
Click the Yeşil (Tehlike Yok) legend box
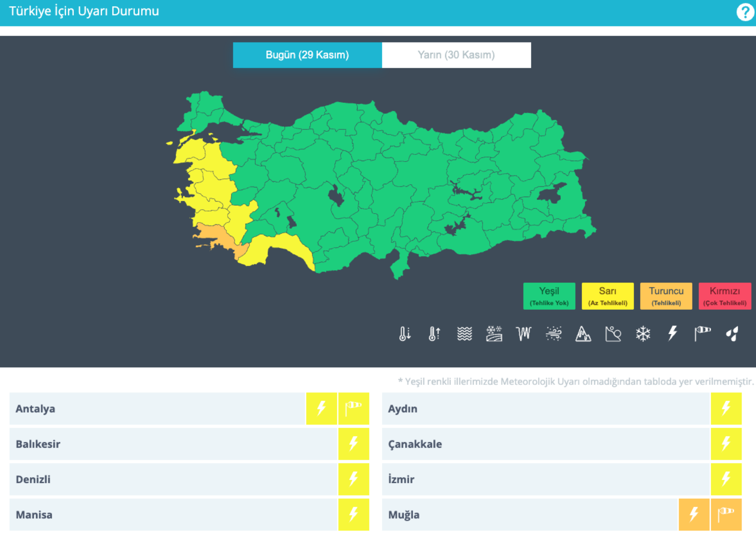click(x=549, y=296)
